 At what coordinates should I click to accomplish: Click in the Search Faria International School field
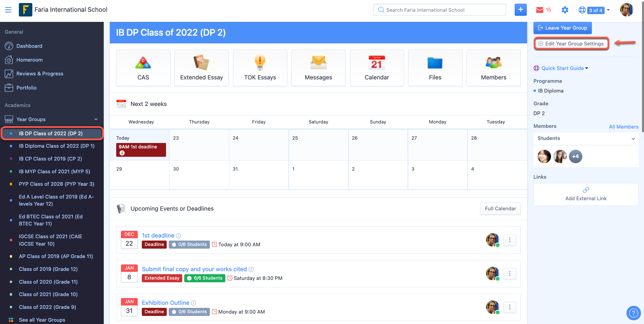(440, 10)
